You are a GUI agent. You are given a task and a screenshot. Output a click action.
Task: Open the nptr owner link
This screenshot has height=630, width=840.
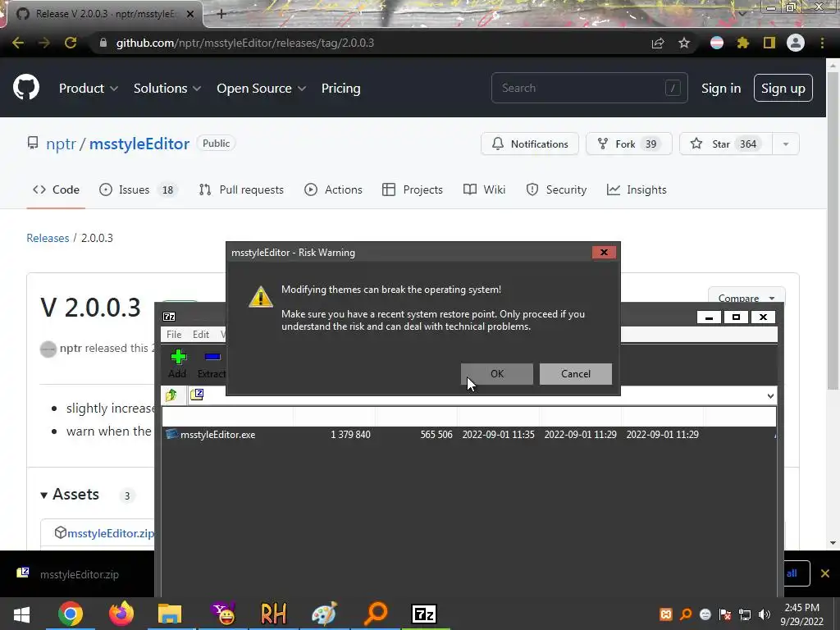pyautogui.click(x=61, y=144)
